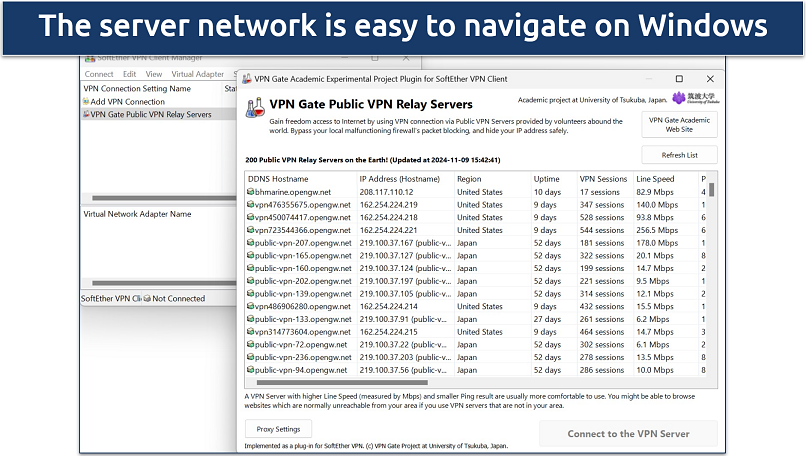Image resolution: width=806 pixels, height=456 pixels.
Task: Click IP address 208.117.110.12
Action: [x=387, y=192]
